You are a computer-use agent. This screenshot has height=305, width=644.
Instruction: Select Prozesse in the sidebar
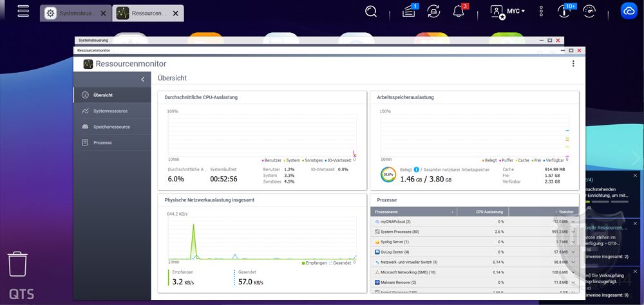pyautogui.click(x=112, y=142)
